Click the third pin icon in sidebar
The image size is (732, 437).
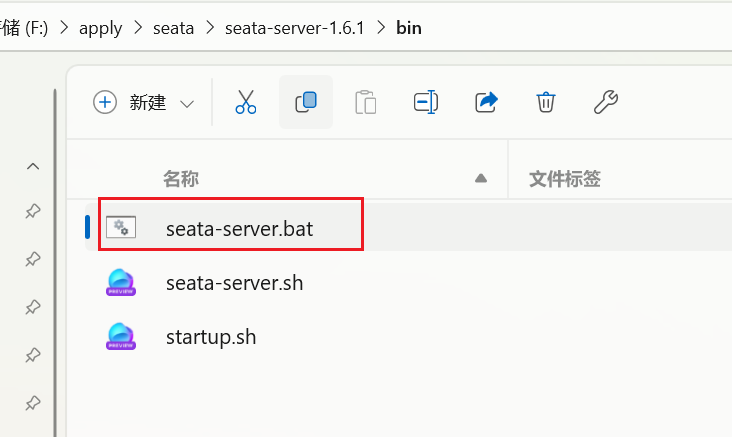click(x=33, y=307)
